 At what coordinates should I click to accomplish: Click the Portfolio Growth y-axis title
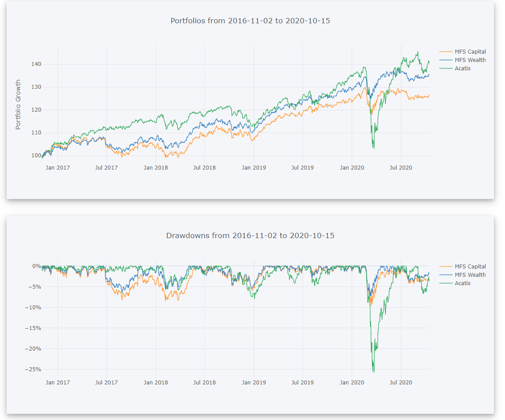pos(18,105)
